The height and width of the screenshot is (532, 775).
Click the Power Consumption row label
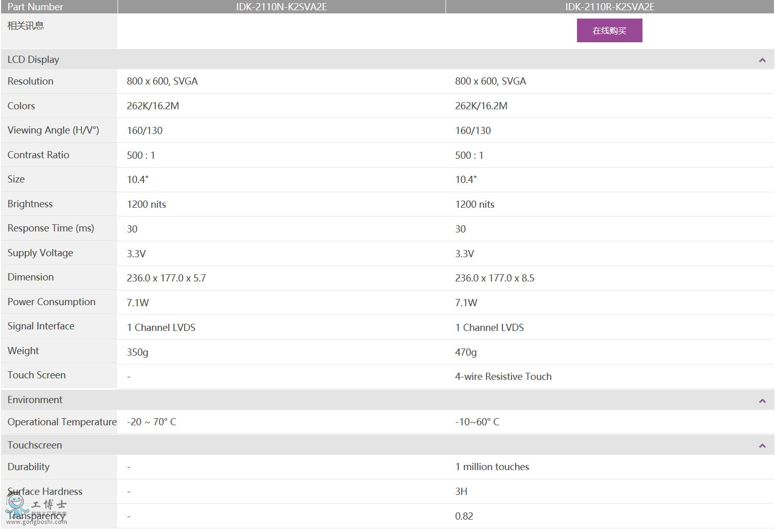pyautogui.click(x=52, y=302)
